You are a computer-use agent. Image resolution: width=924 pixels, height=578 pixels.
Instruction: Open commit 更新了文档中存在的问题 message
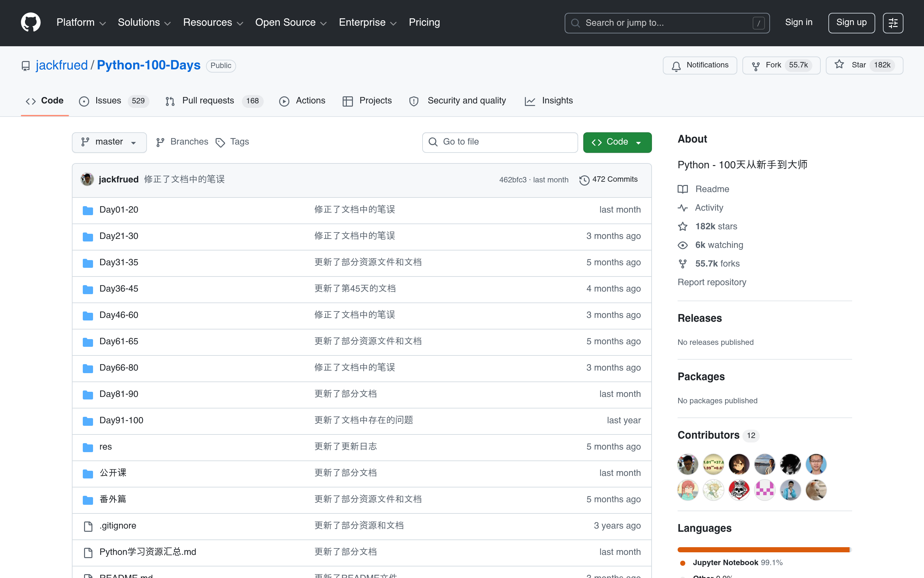tap(364, 421)
